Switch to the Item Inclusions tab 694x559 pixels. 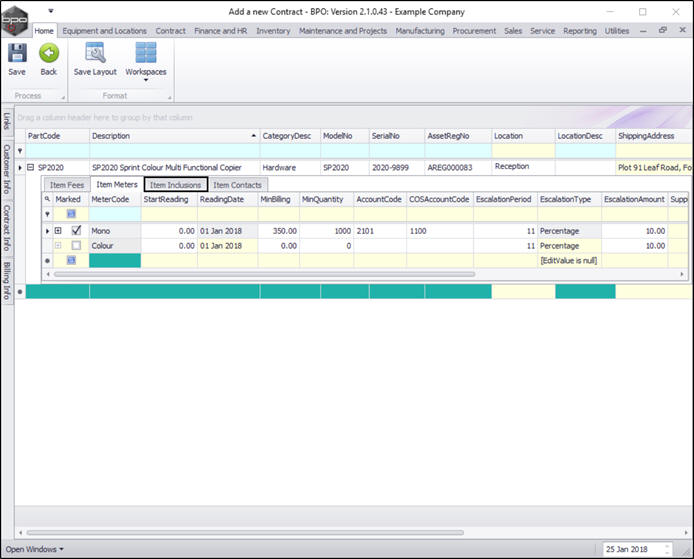pyautogui.click(x=175, y=185)
